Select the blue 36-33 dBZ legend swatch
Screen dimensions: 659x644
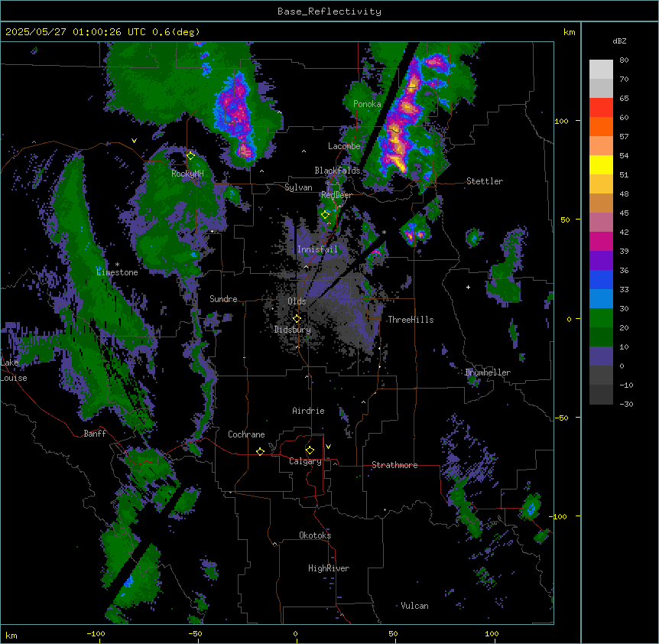click(x=601, y=280)
